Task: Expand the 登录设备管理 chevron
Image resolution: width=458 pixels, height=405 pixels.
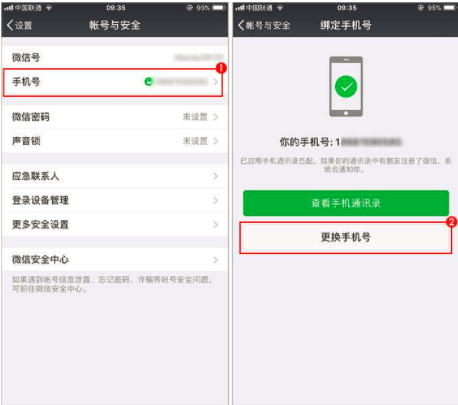Action: click(215, 200)
